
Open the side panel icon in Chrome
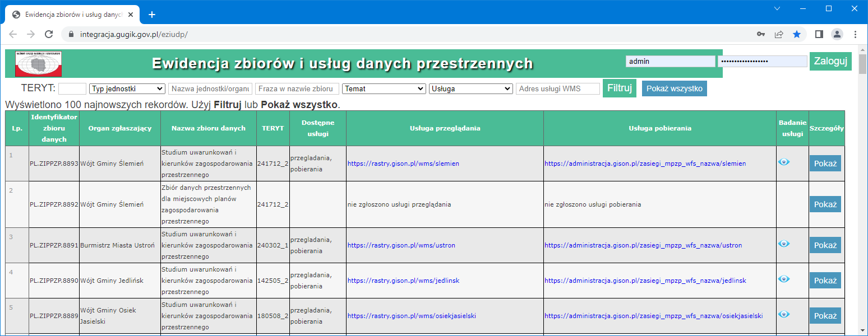[818, 34]
